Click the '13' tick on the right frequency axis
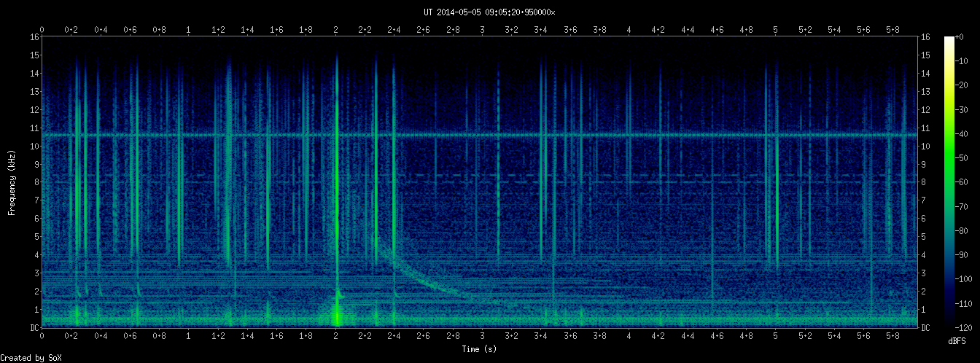The width and height of the screenshot is (980, 363). pos(926,91)
